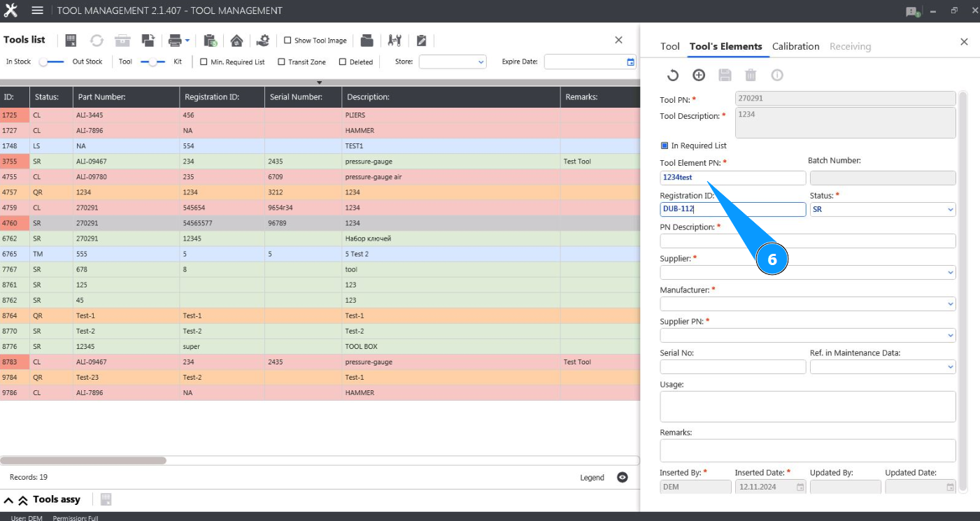The width and height of the screenshot is (980, 521).
Task: Click the clipboard paste icon in toolbar
Action: tap(210, 41)
